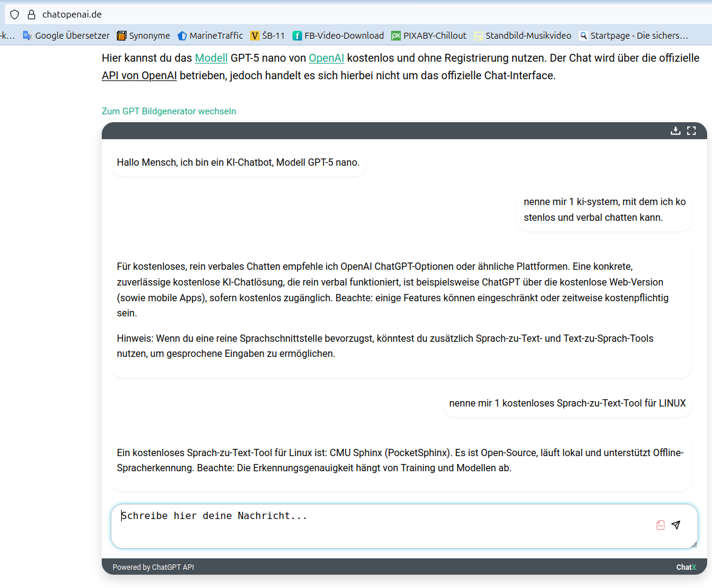The image size is (712, 588).
Task: Click the download chat icon
Action: pos(676,131)
